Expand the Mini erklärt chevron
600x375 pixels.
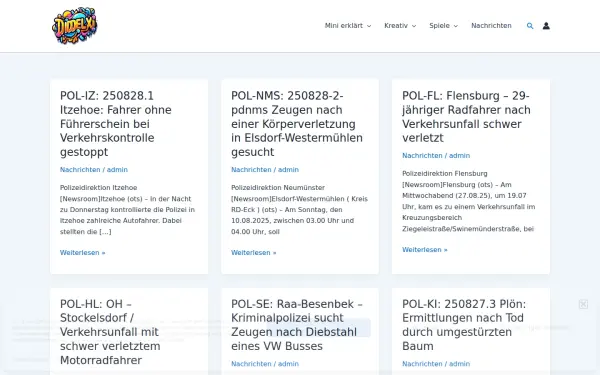pyautogui.click(x=369, y=26)
